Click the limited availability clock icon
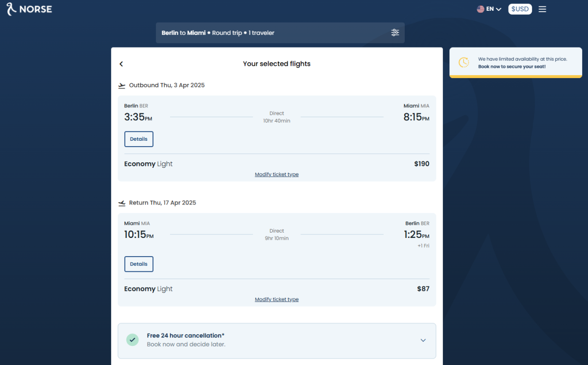The height and width of the screenshot is (365, 588). (464, 62)
